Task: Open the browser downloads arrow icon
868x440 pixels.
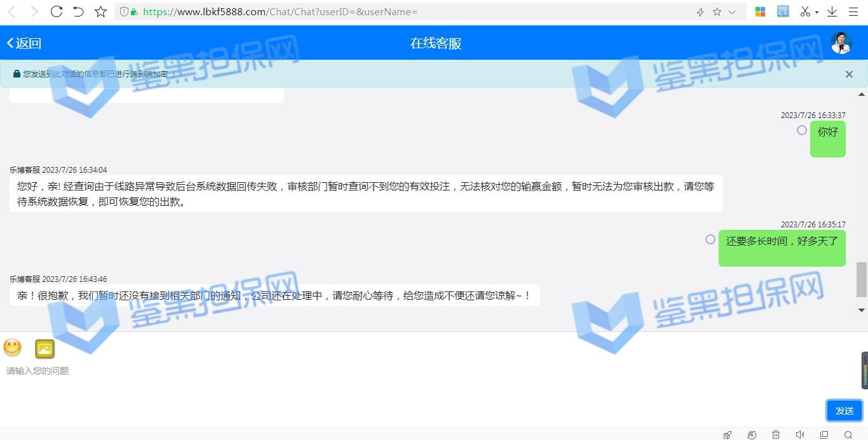Action: coord(832,11)
